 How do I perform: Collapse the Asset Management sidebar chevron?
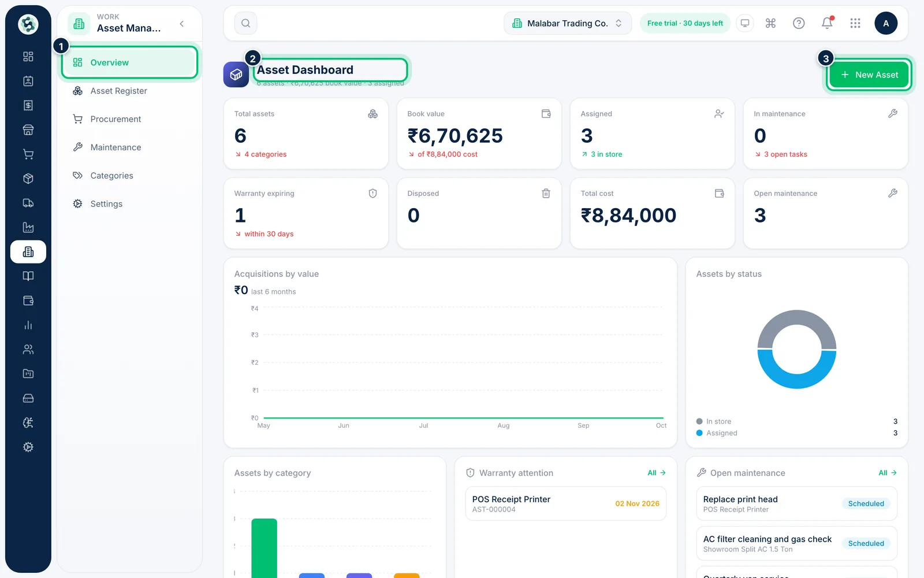[182, 24]
